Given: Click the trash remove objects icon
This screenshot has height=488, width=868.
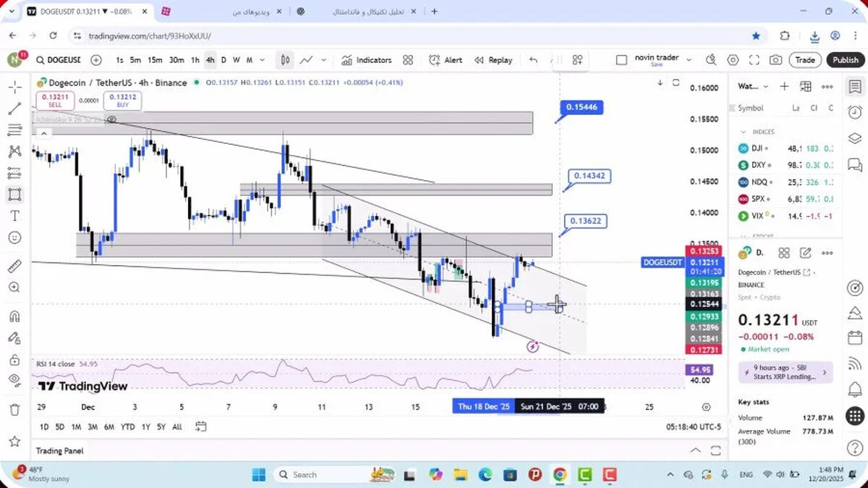Looking at the screenshot, I should pos(14,410).
